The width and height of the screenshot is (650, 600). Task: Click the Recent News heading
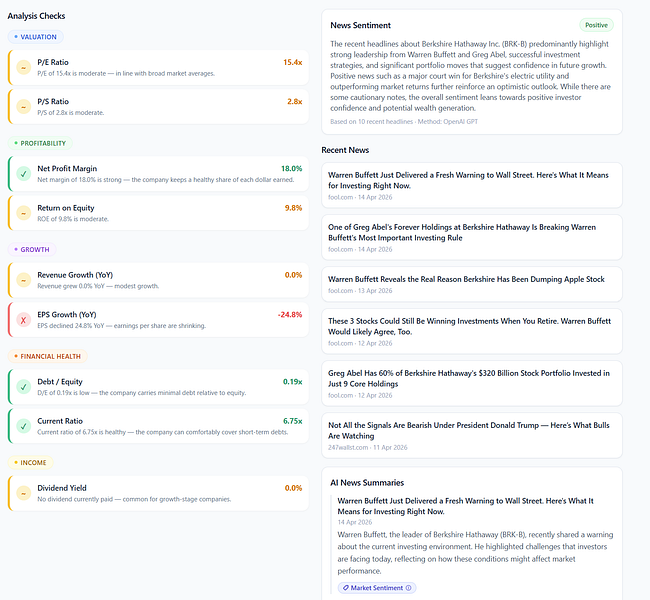click(345, 150)
